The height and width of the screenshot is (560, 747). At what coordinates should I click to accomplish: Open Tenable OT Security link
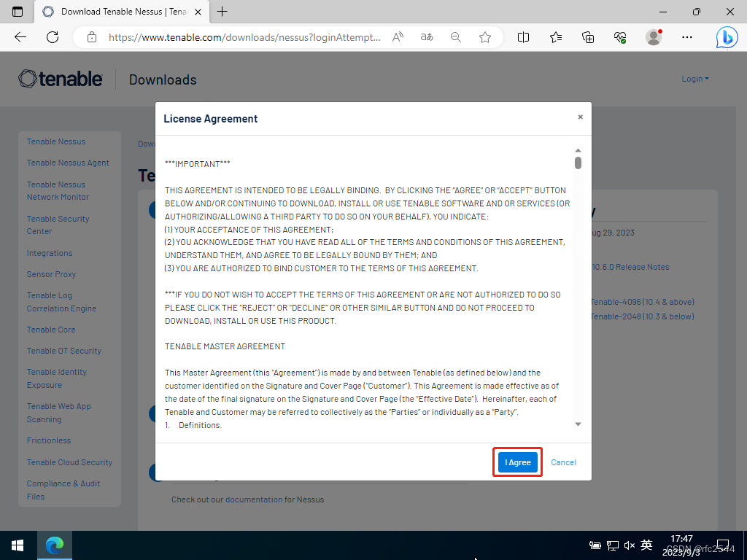tap(64, 351)
